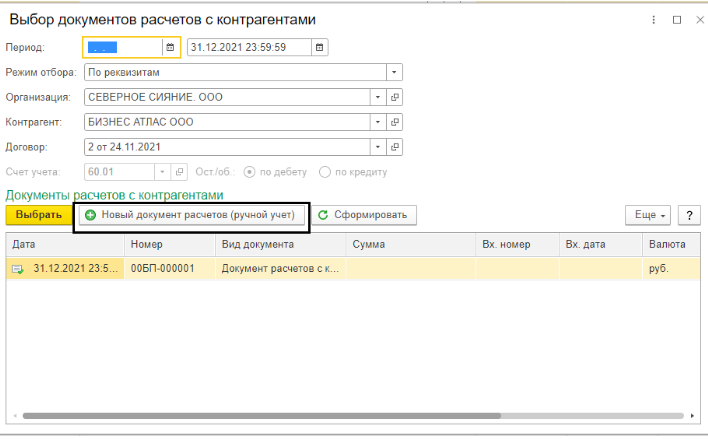Open the Еще menu
Image resolution: width=708 pixels, height=439 pixels.
pyautogui.click(x=648, y=215)
